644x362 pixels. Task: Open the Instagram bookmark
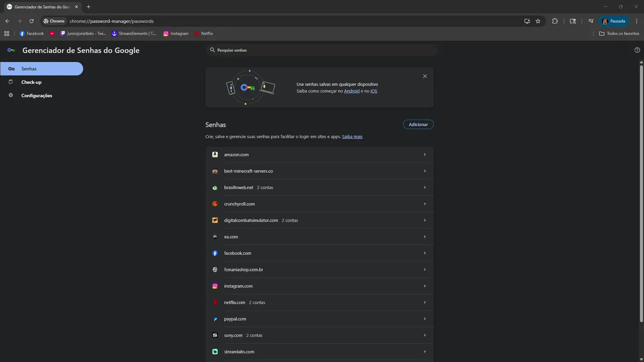pos(176,34)
